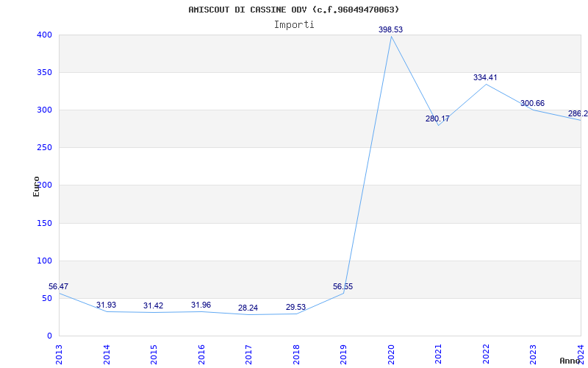
Task: Select the 398.53 data label for 2020
Action: coord(390,29)
